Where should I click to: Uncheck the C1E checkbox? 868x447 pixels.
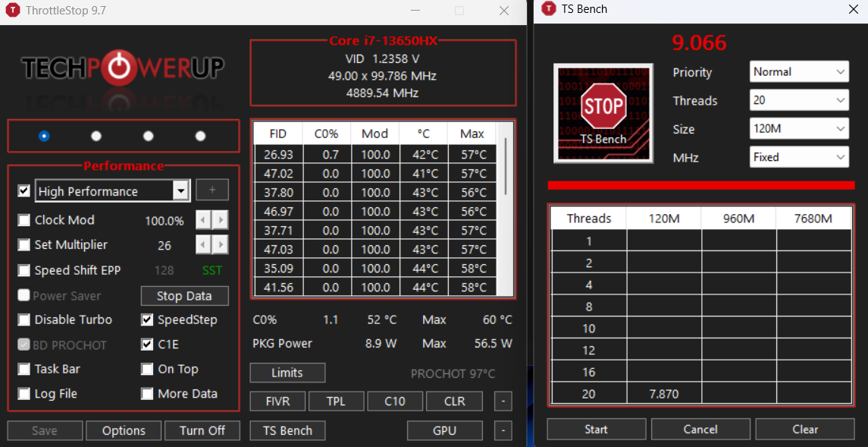pos(147,345)
